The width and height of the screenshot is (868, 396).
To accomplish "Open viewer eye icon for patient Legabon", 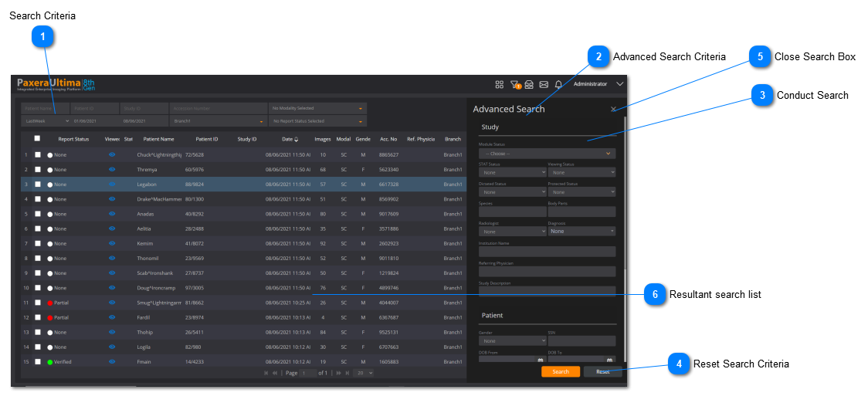I will (112, 184).
